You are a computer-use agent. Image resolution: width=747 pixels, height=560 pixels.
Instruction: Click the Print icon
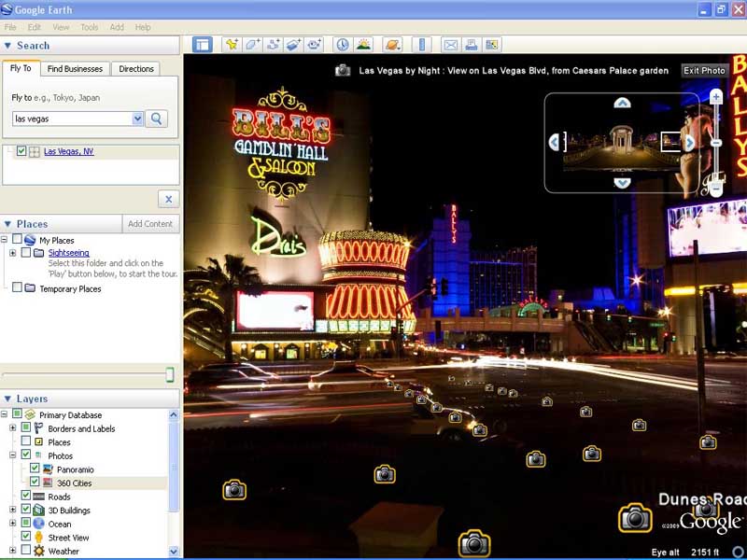(472, 45)
